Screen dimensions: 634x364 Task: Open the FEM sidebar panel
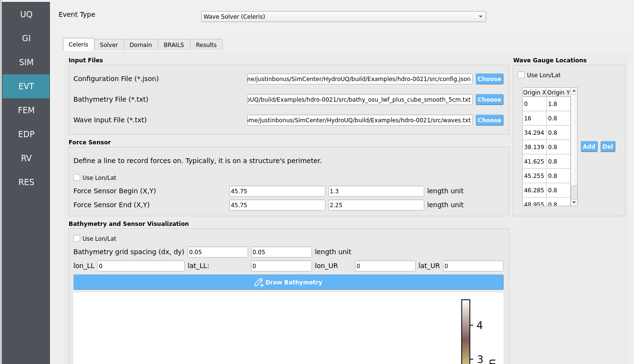click(26, 110)
